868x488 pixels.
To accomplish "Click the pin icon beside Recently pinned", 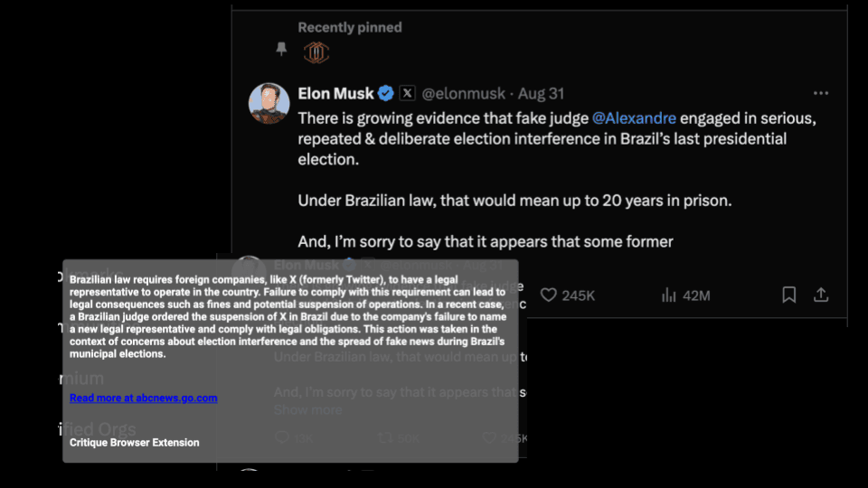I will 281,49.
